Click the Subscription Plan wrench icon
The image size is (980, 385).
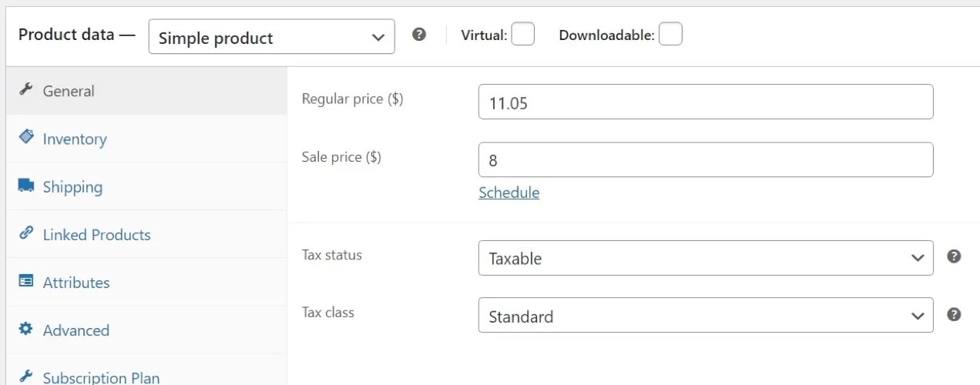pyautogui.click(x=26, y=376)
